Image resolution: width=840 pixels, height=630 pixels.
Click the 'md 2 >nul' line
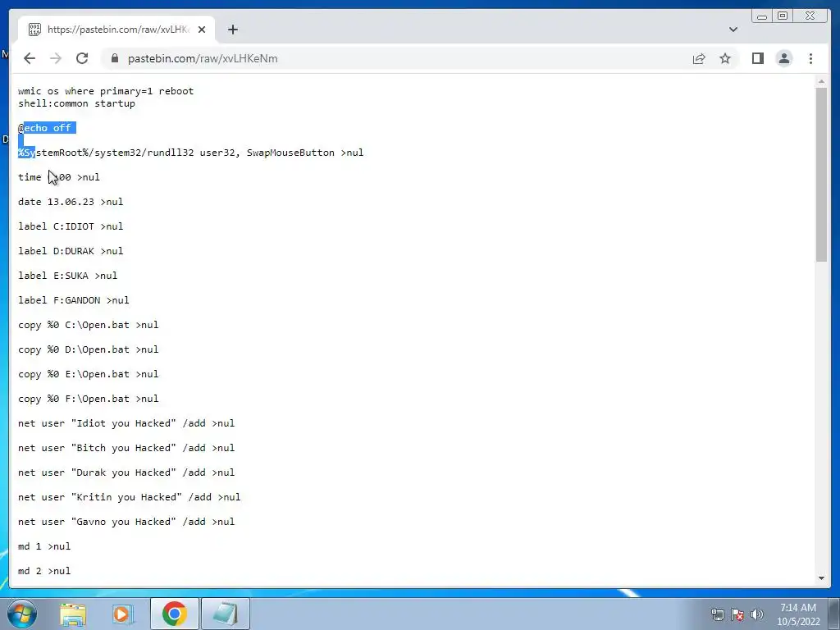pos(44,572)
